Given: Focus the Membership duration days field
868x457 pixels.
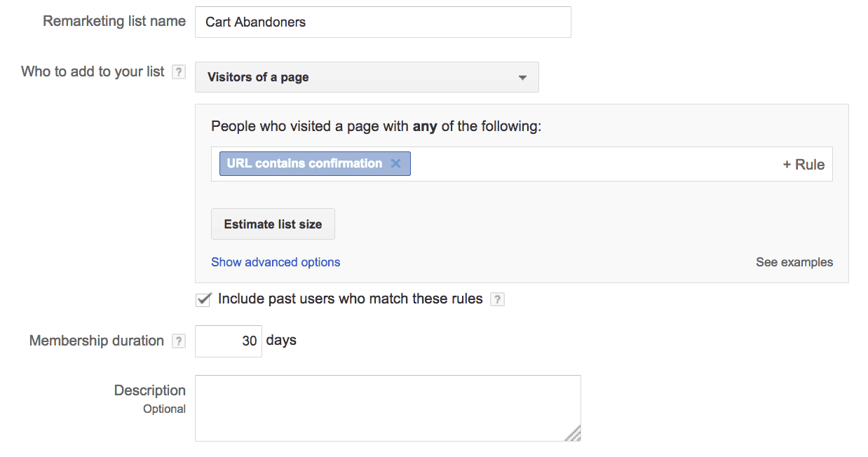Looking at the screenshot, I should (x=229, y=341).
